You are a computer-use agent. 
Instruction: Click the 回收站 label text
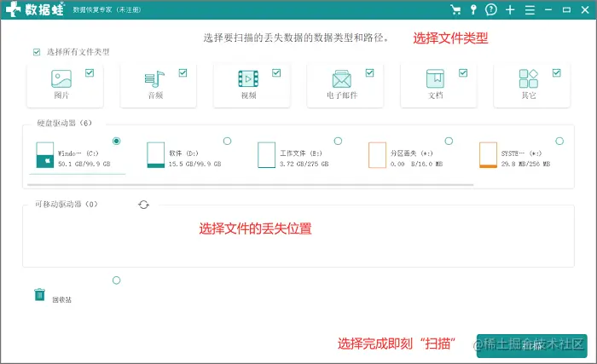point(61,300)
